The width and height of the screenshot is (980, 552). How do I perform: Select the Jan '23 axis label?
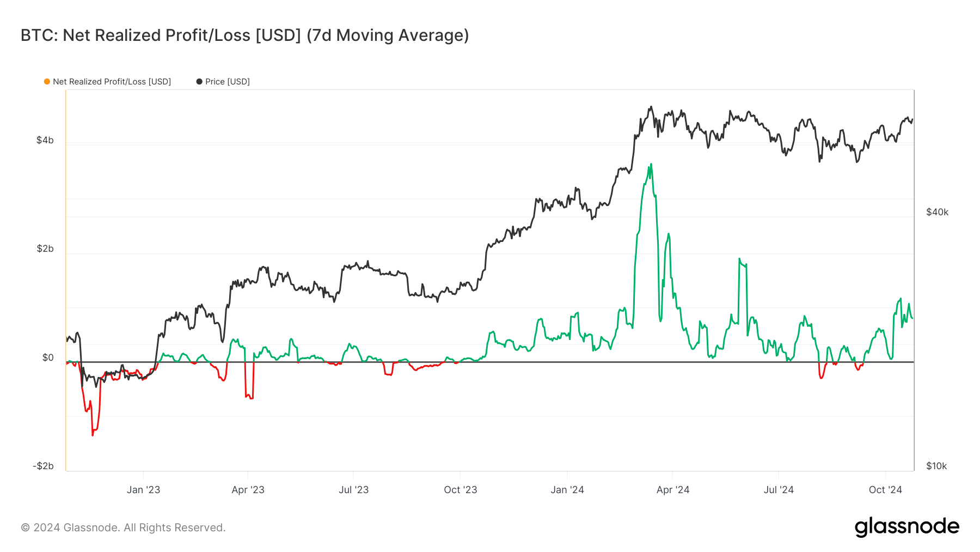pos(143,490)
